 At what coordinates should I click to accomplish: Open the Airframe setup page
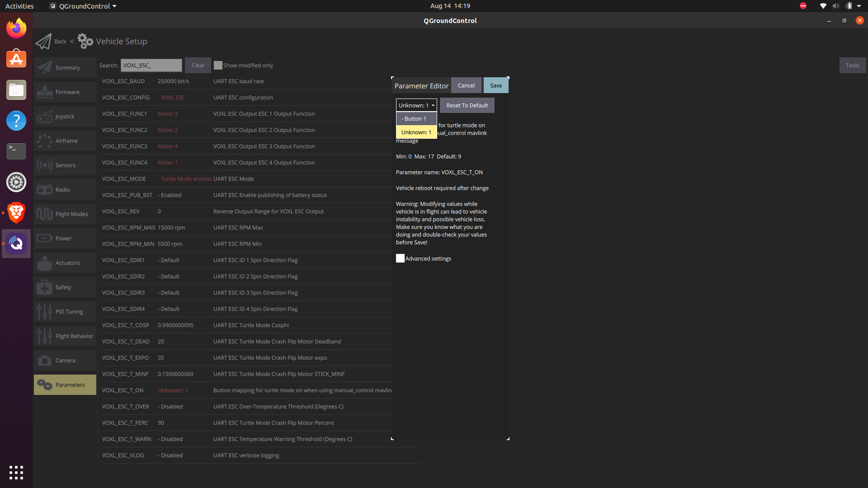65,141
